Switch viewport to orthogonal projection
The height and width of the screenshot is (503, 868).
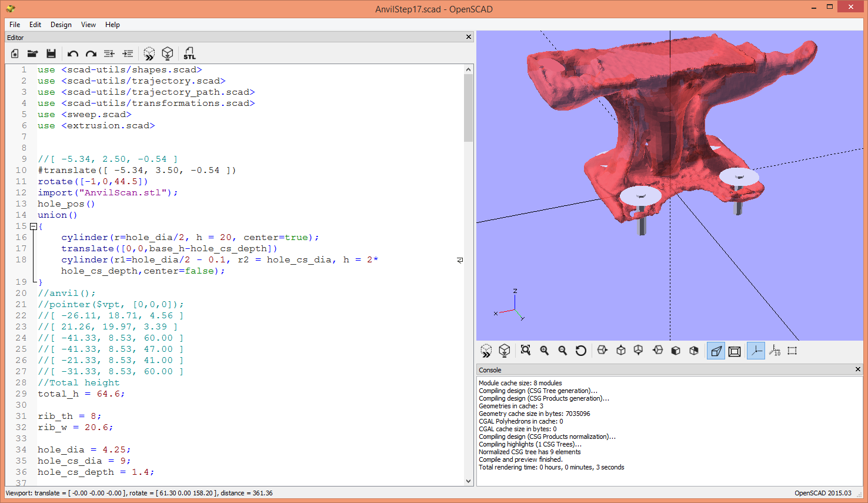pyautogui.click(x=734, y=350)
